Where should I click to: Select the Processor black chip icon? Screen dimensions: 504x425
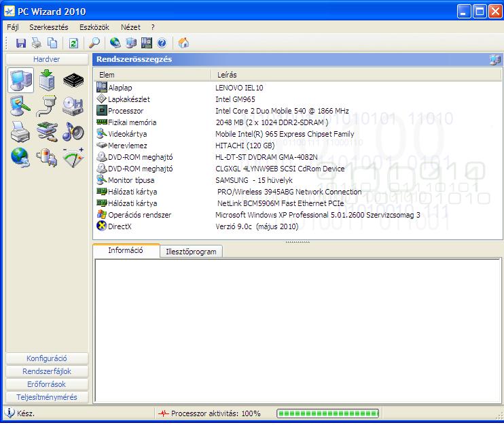73,80
